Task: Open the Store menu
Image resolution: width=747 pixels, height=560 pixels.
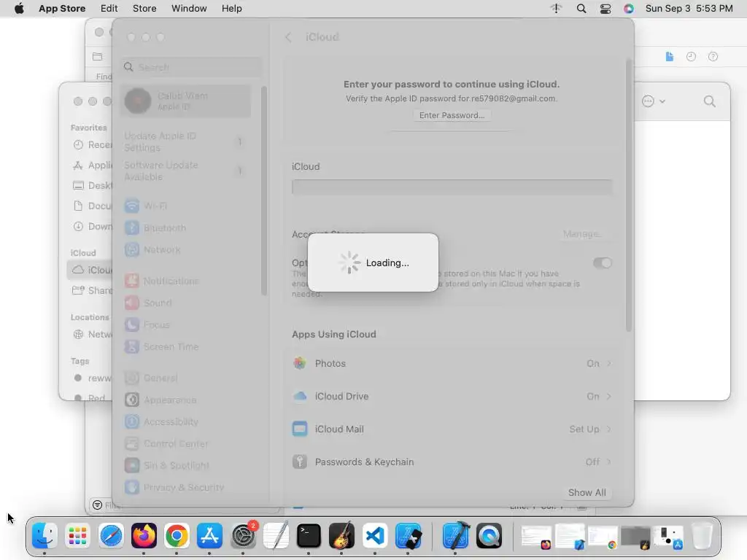Action: [x=144, y=9]
